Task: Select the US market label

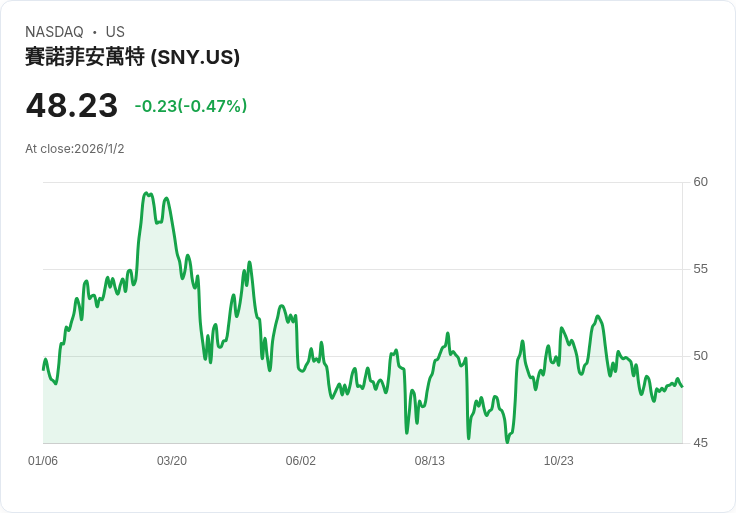Action: click(x=115, y=32)
